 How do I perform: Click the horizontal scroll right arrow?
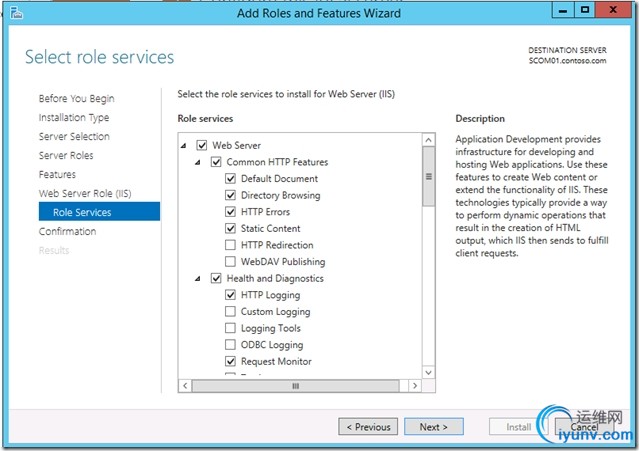point(415,385)
